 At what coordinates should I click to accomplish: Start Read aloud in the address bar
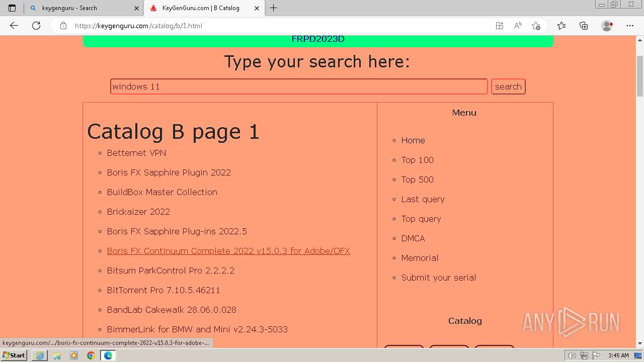coord(518,26)
